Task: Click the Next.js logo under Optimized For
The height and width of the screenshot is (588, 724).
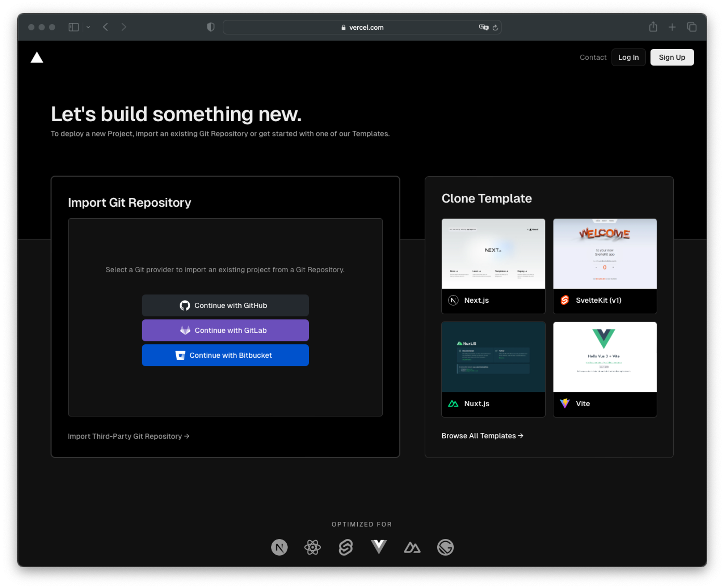Action: (279, 547)
